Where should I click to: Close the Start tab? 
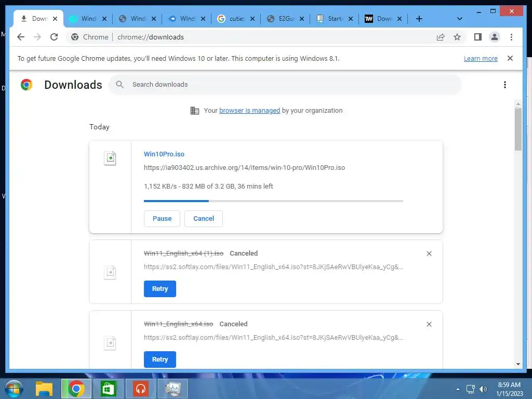[x=351, y=19]
